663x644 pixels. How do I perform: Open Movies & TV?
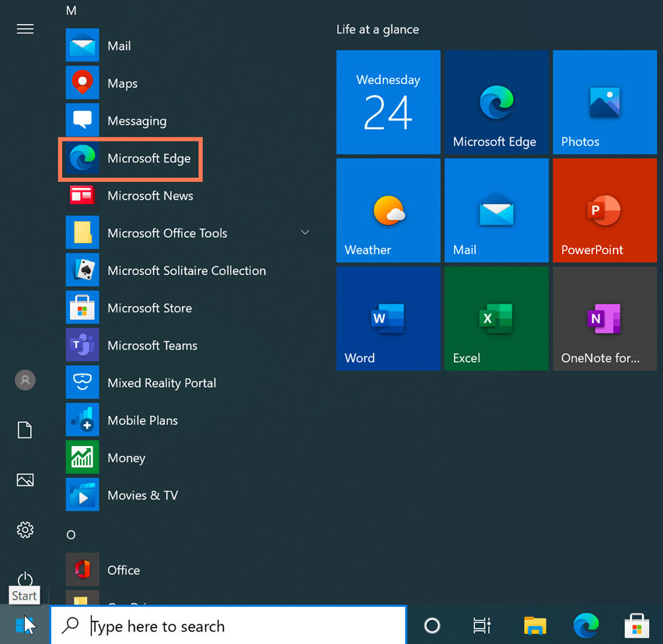point(141,495)
